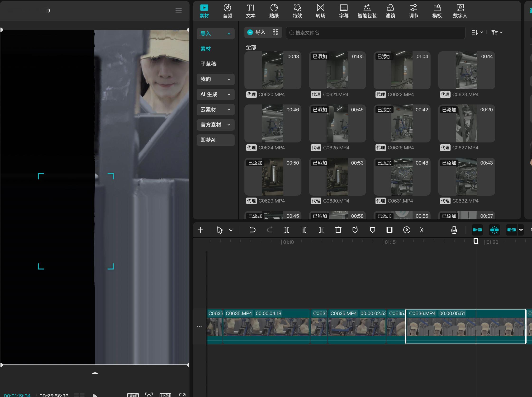Click the undo arrow in timeline toolbar
Viewport: 532px width, 397px height.
pos(252,230)
